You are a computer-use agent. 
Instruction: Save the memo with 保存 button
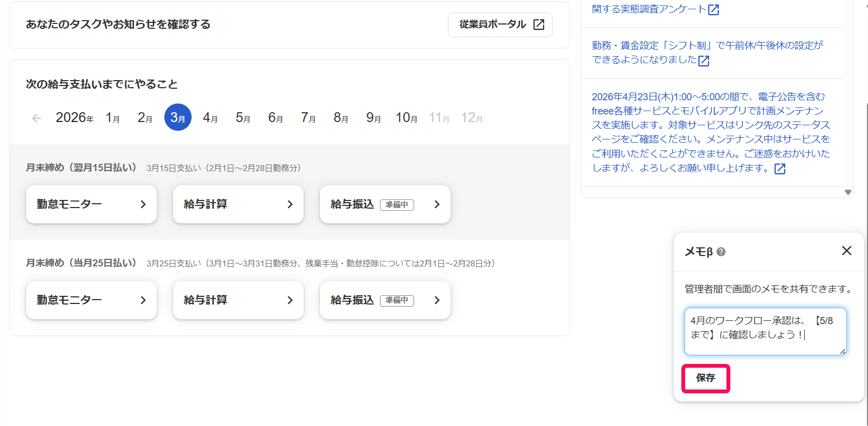click(x=705, y=378)
